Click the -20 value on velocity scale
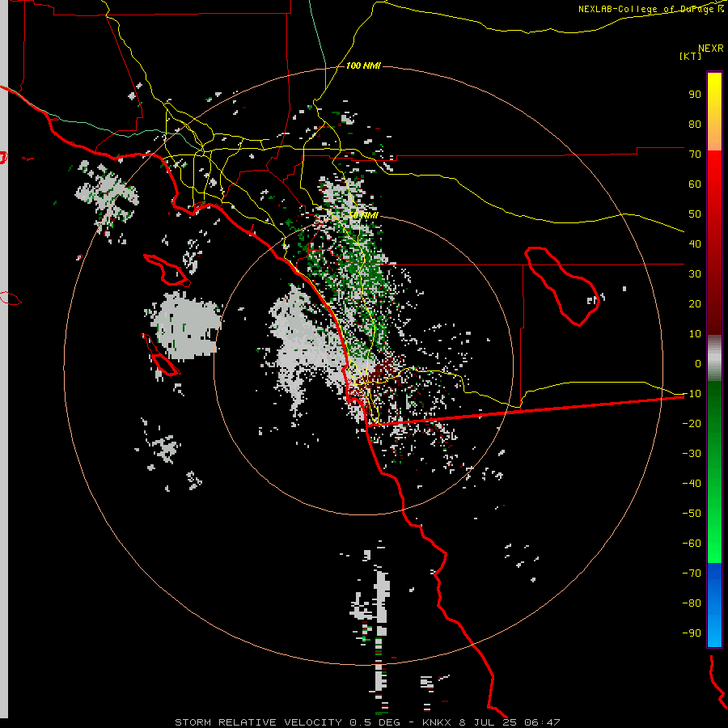Screen dimensions: 728x728 click(692, 423)
